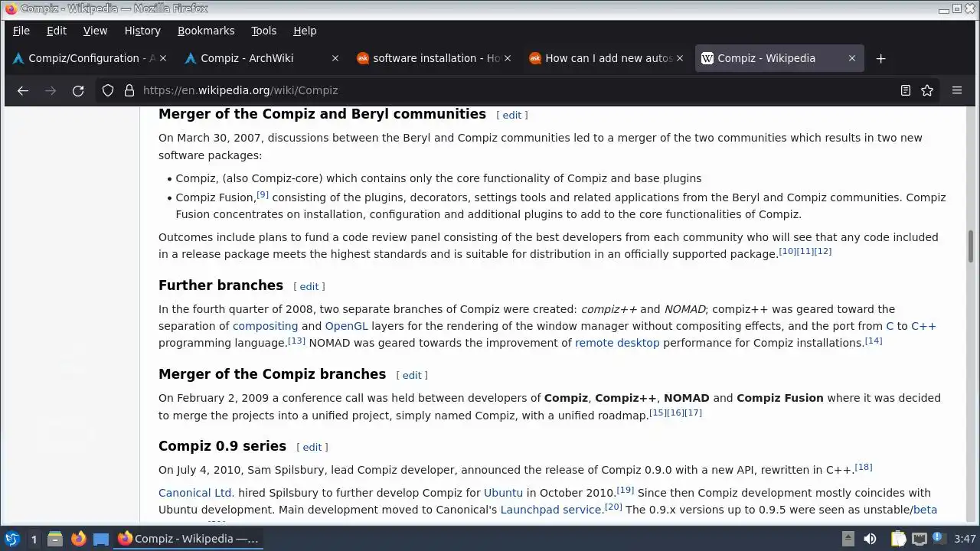Image resolution: width=980 pixels, height=551 pixels.
Task: Edit the 'Merger of the Compiz branches' section
Action: 412,375
